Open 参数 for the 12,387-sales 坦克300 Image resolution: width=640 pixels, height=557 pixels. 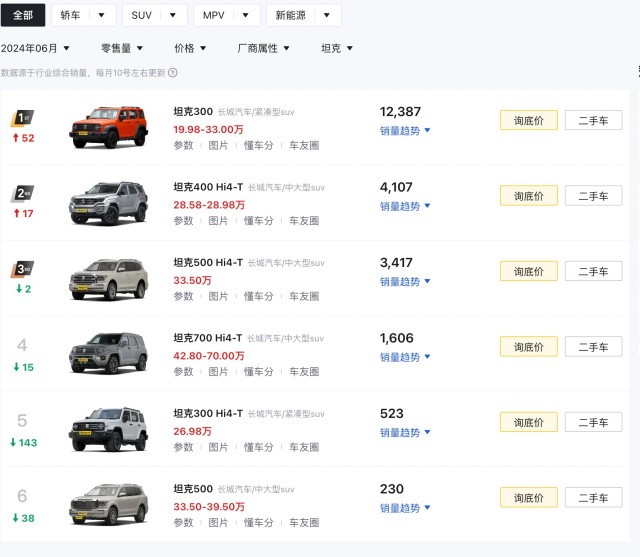coord(183,146)
